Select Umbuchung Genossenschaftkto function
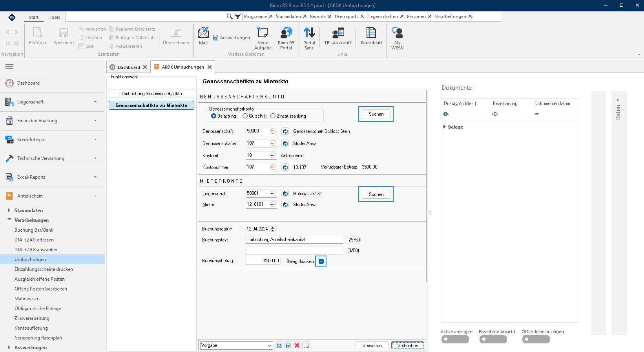 coord(151,94)
